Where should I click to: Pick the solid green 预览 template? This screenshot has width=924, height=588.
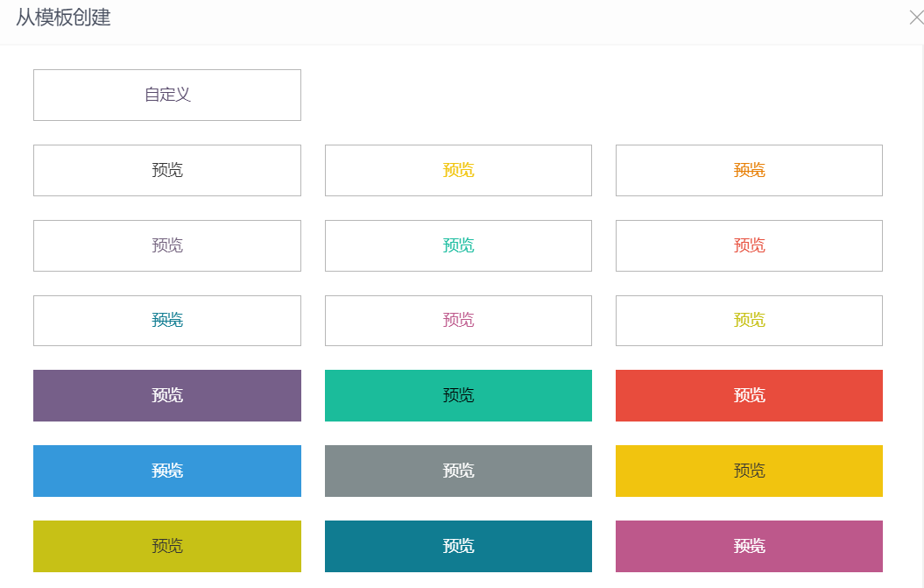click(x=458, y=395)
